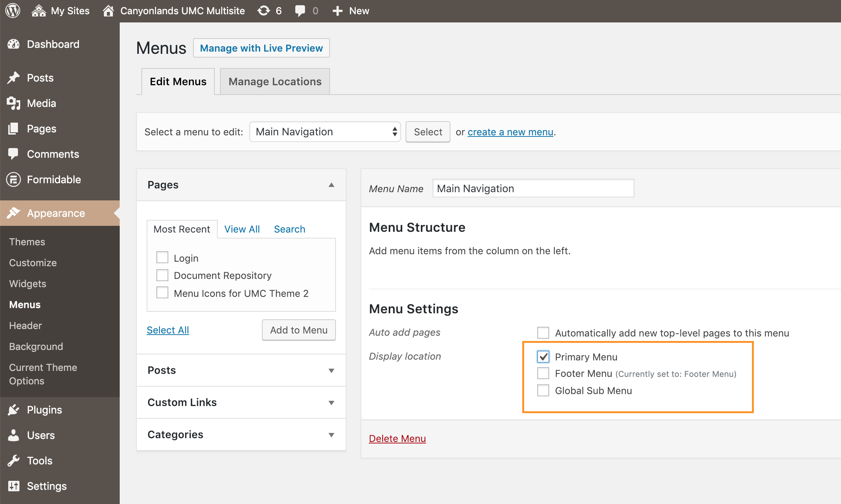Click the Comments bubble icon in sidebar
841x504 pixels.
click(x=13, y=154)
